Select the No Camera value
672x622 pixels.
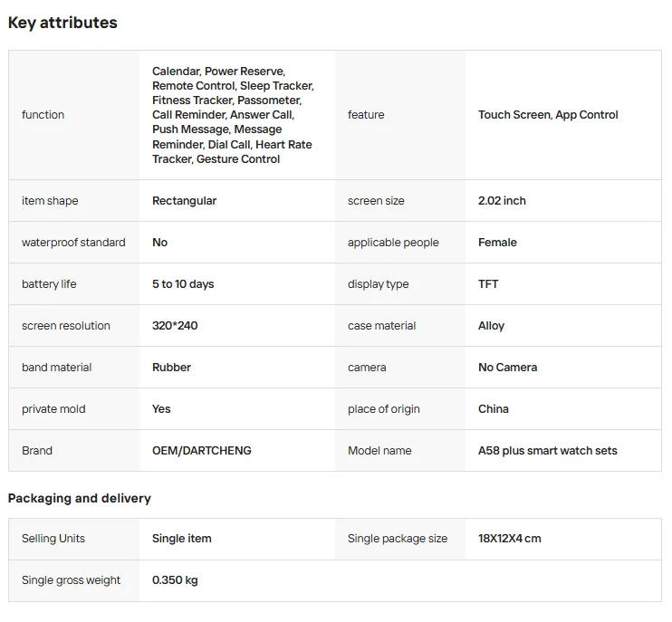pos(507,368)
